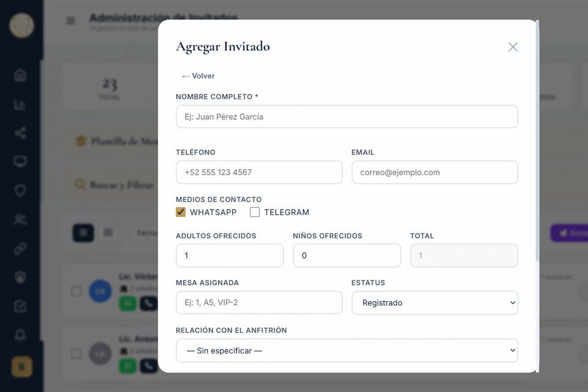Viewport: 588px width, 392px height.
Task: Click the phone button on first guest
Action: tap(148, 303)
